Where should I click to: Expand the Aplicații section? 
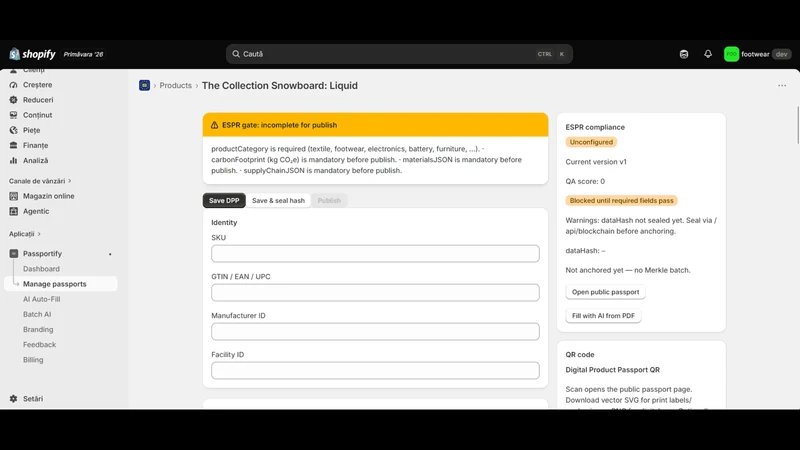(24, 234)
